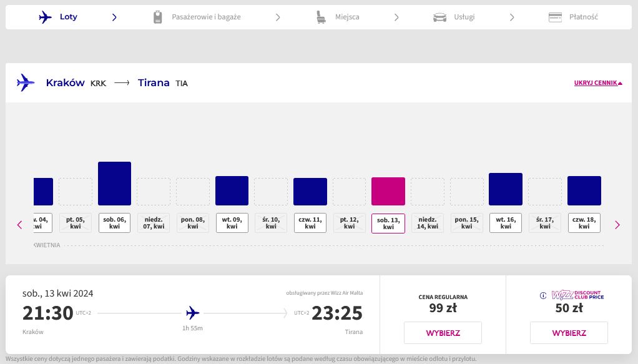Select the tall blue bar for wt. 16
The height and width of the screenshot is (364, 638).
(505, 189)
